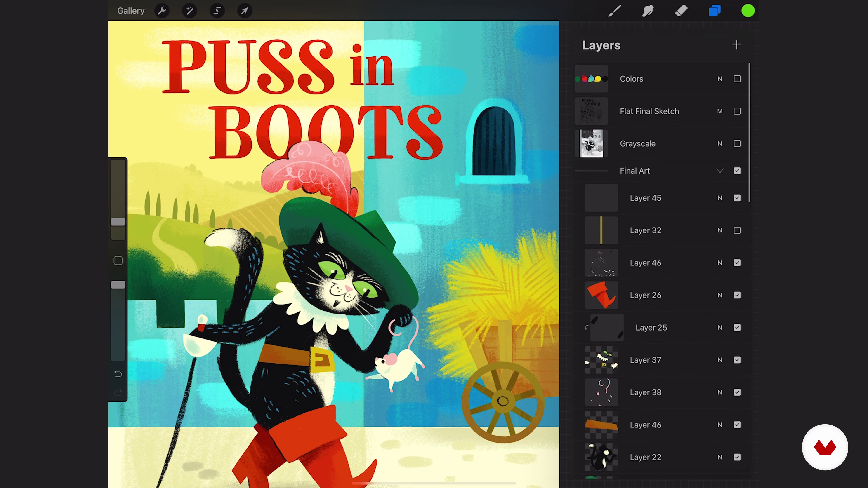Hide Layer 26
Viewport: 868px width, 488px height.
[737, 295]
